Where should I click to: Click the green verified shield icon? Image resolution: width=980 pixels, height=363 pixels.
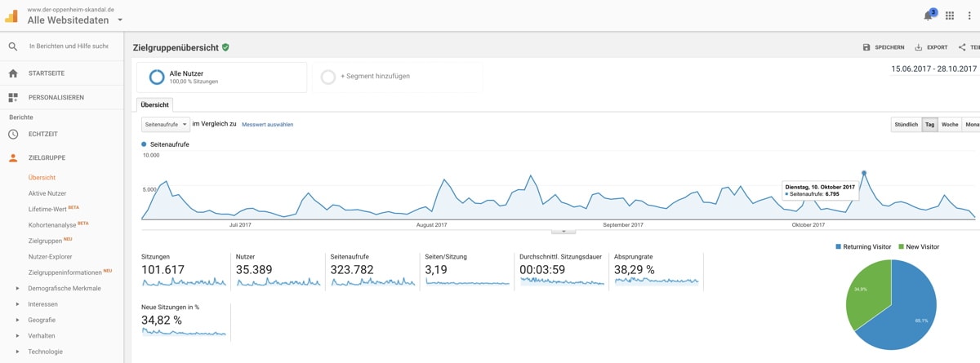[x=225, y=47]
